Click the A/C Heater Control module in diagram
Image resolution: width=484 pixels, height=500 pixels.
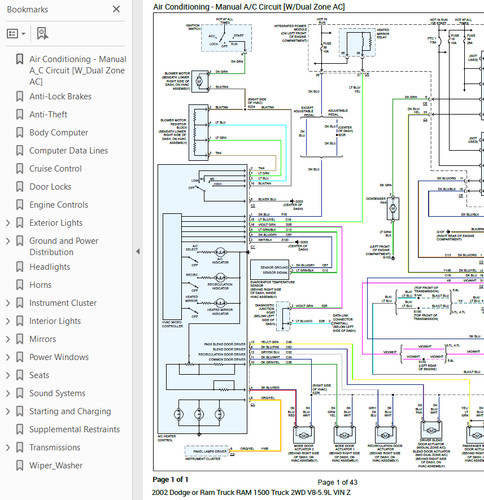coord(203,299)
